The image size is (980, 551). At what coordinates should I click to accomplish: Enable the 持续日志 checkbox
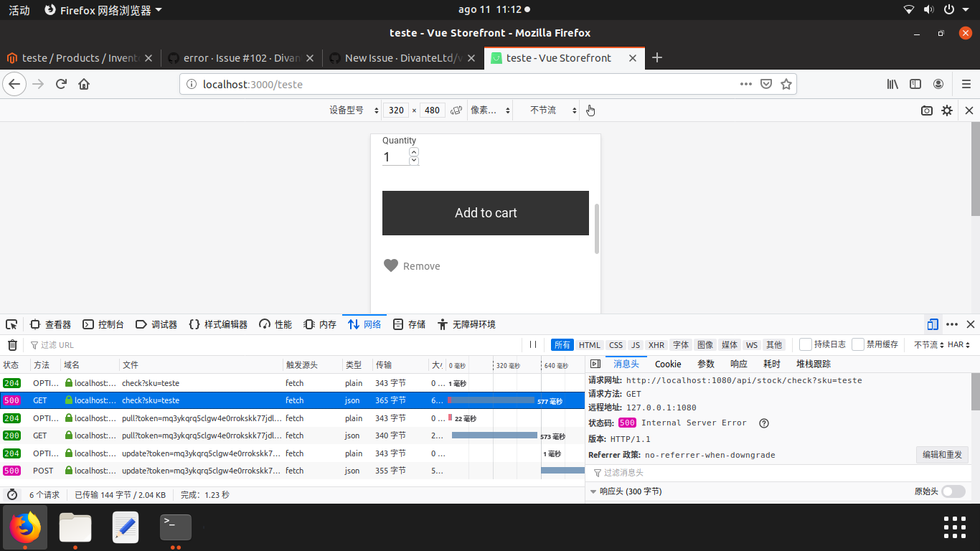pos(805,344)
